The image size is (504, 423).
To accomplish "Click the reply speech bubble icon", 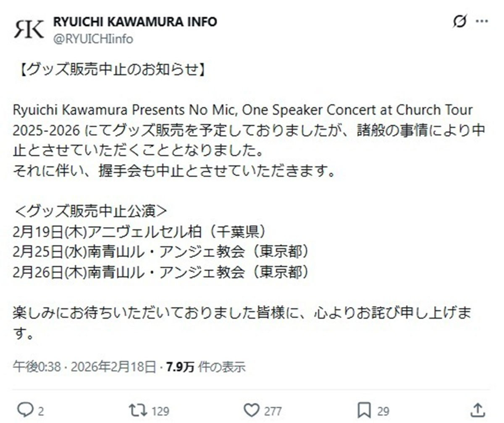I will (25, 409).
